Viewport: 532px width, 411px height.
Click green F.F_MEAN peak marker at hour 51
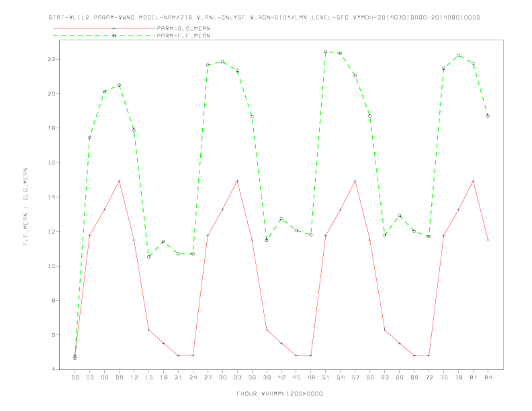point(326,52)
